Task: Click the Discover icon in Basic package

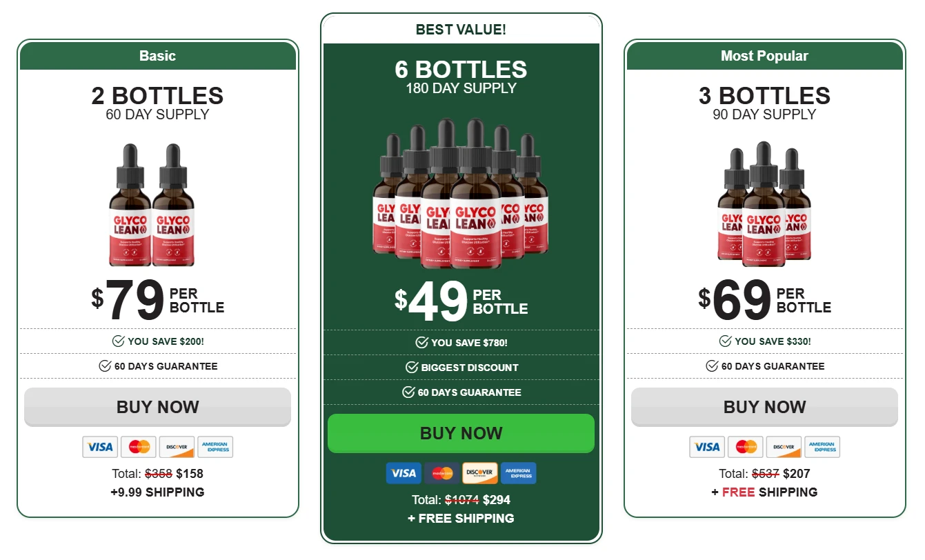Action: 177,447
